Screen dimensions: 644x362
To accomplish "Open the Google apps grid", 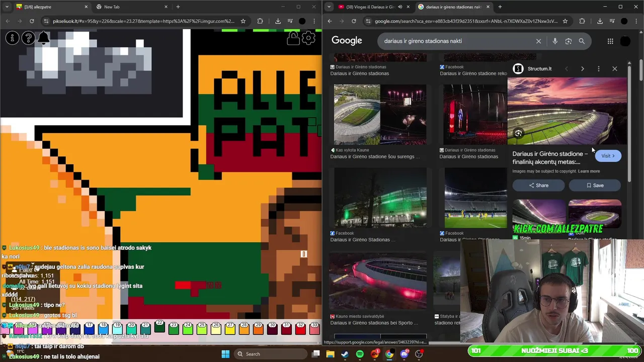I will pos(610,41).
